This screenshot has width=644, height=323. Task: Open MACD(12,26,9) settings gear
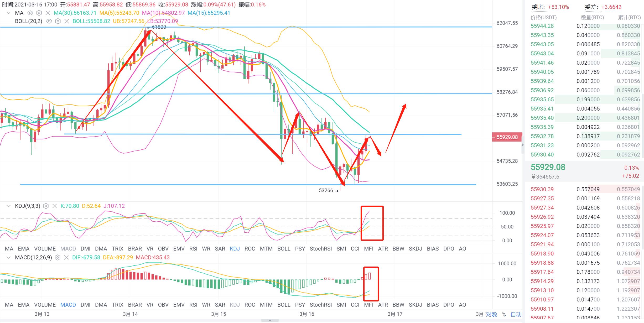pos(58,258)
